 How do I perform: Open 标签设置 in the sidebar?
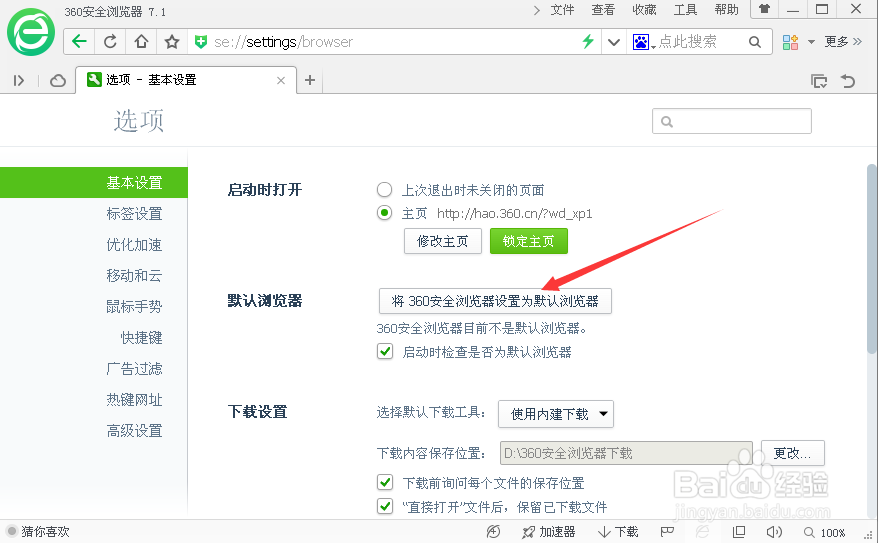coord(134,213)
